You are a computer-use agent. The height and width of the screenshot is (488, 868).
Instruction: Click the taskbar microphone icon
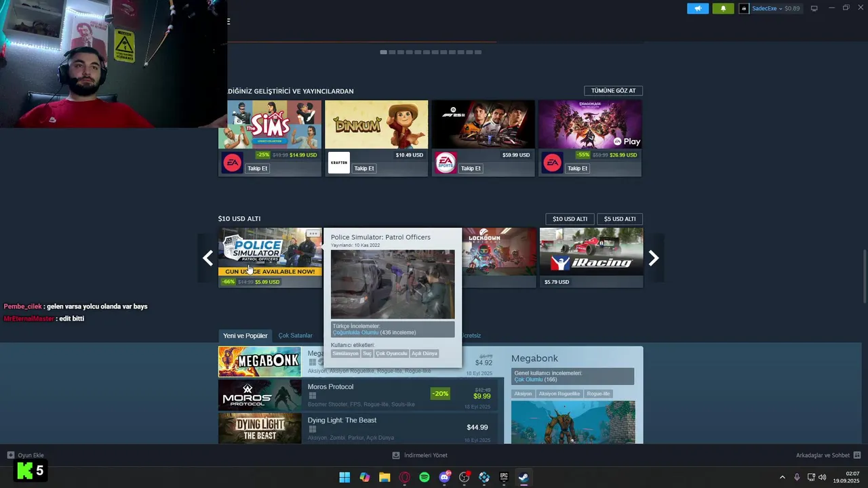(797, 477)
